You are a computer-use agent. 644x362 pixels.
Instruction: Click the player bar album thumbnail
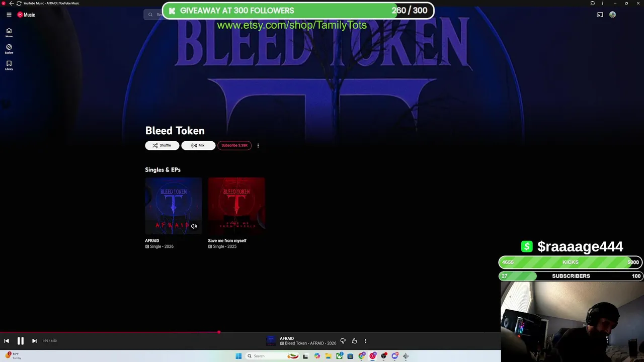(x=271, y=341)
